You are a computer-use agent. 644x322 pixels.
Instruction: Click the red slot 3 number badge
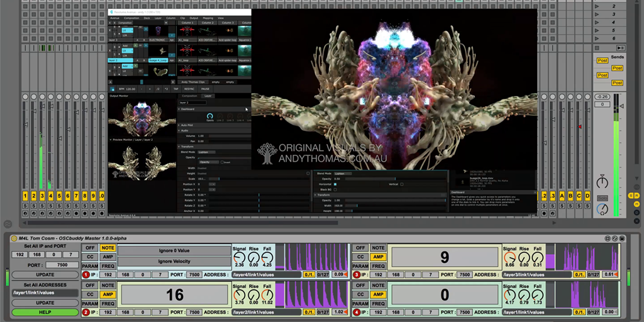(357, 275)
